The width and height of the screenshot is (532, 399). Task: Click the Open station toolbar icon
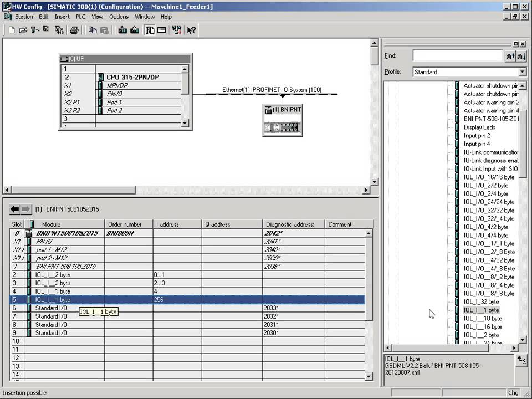tap(23, 30)
